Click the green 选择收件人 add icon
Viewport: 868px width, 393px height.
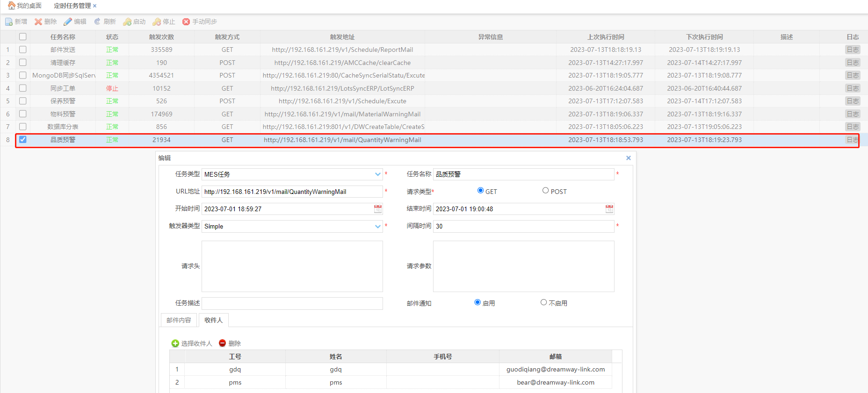pos(175,343)
